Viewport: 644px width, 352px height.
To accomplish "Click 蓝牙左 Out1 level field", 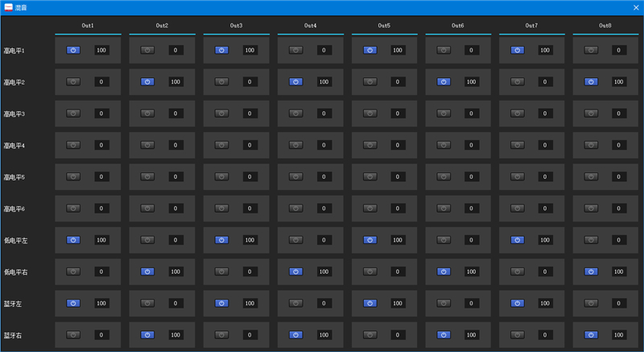I will click(x=101, y=303).
